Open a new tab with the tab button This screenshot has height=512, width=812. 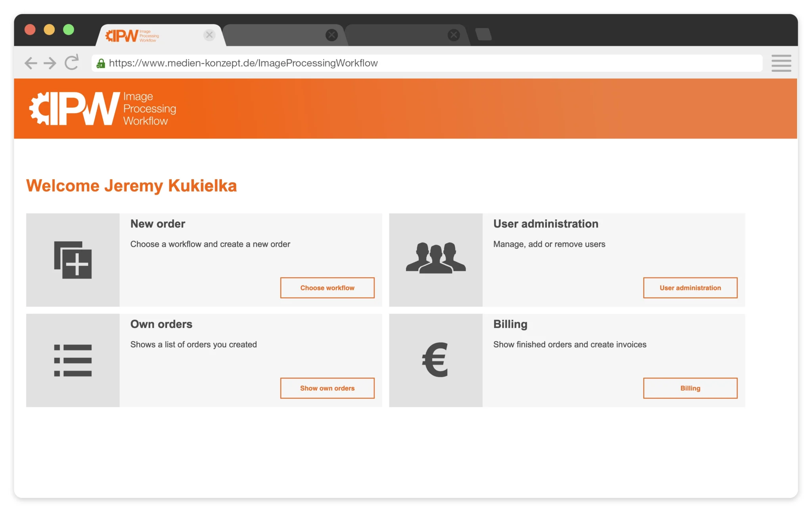point(483,34)
